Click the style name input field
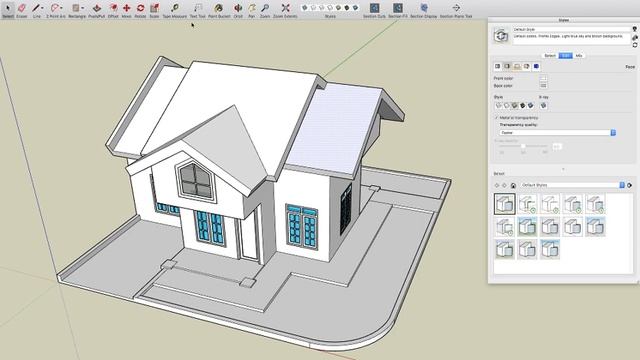Viewport: 640px width, 360px height. pos(571,29)
